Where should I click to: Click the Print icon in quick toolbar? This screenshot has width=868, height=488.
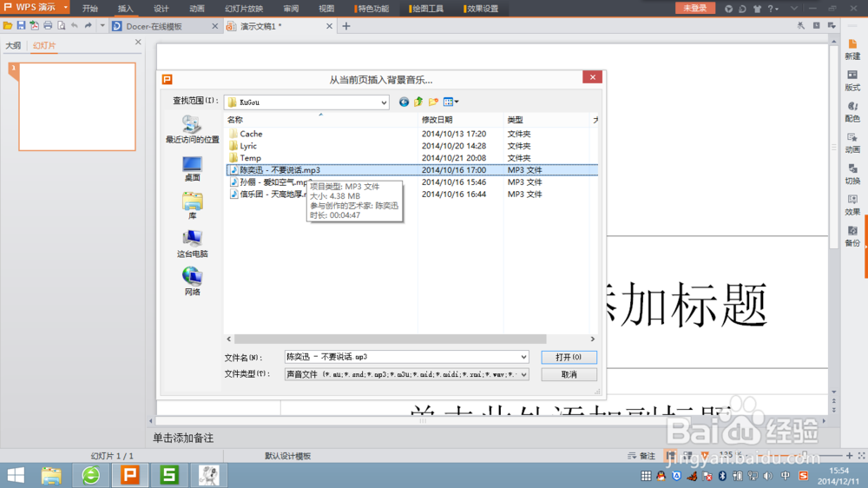48,25
